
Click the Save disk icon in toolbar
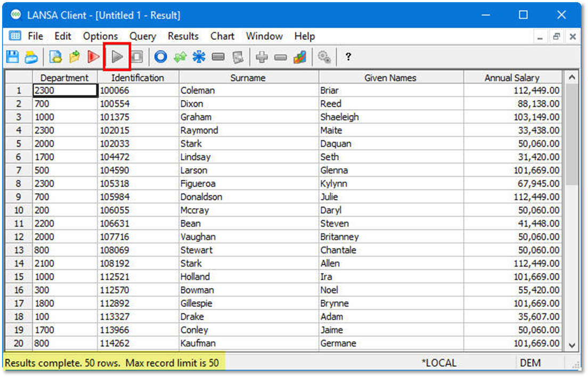(13, 57)
